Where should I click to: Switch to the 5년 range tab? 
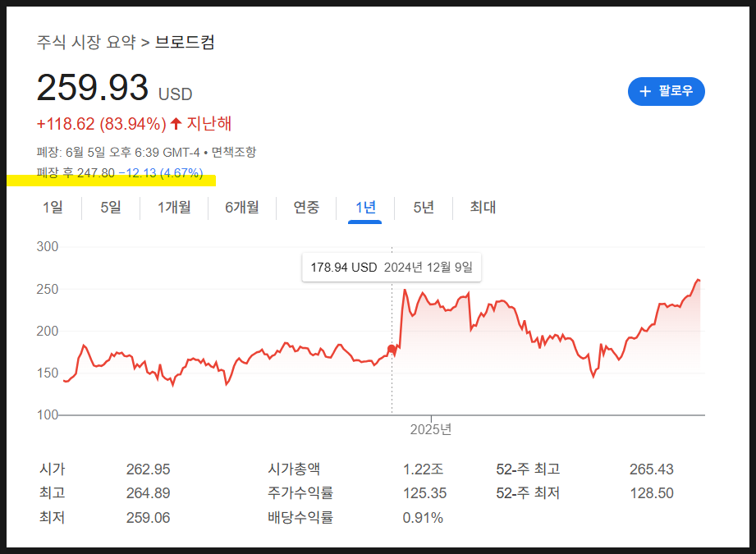424,208
